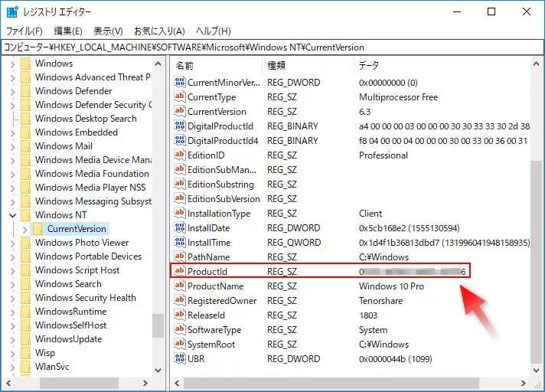
Task: Click the binary icon of DigitalProductId4
Action: tap(180, 140)
